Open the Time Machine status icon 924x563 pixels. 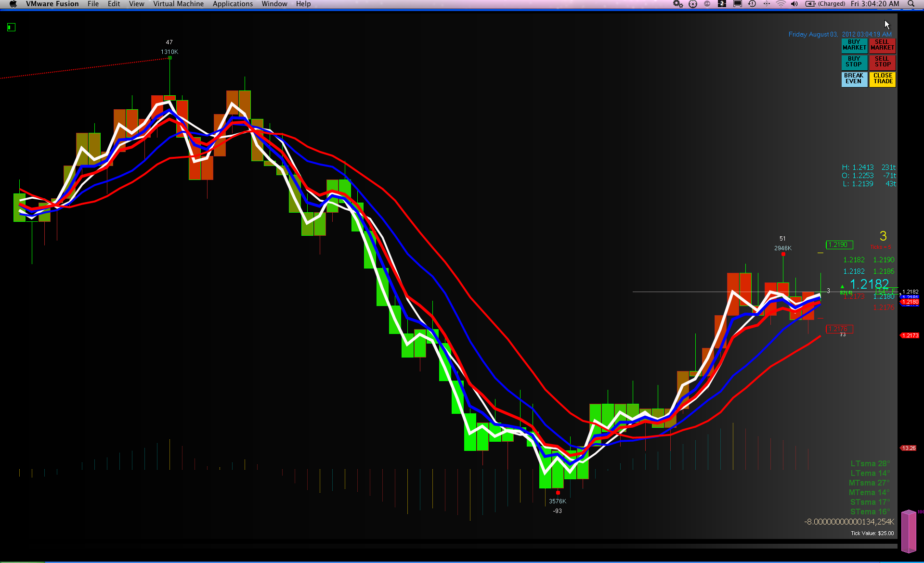pyautogui.click(x=752, y=4)
